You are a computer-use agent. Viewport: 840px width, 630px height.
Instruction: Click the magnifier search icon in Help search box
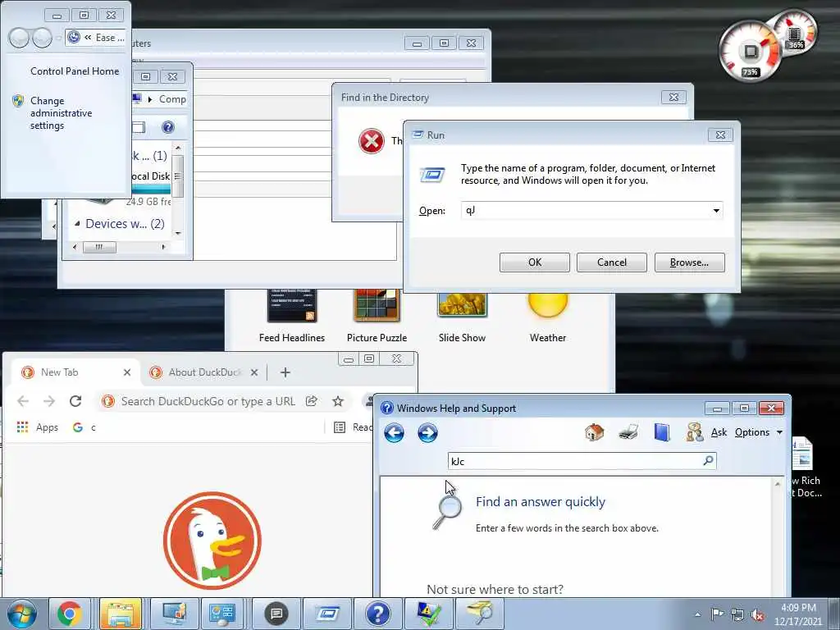click(x=708, y=460)
